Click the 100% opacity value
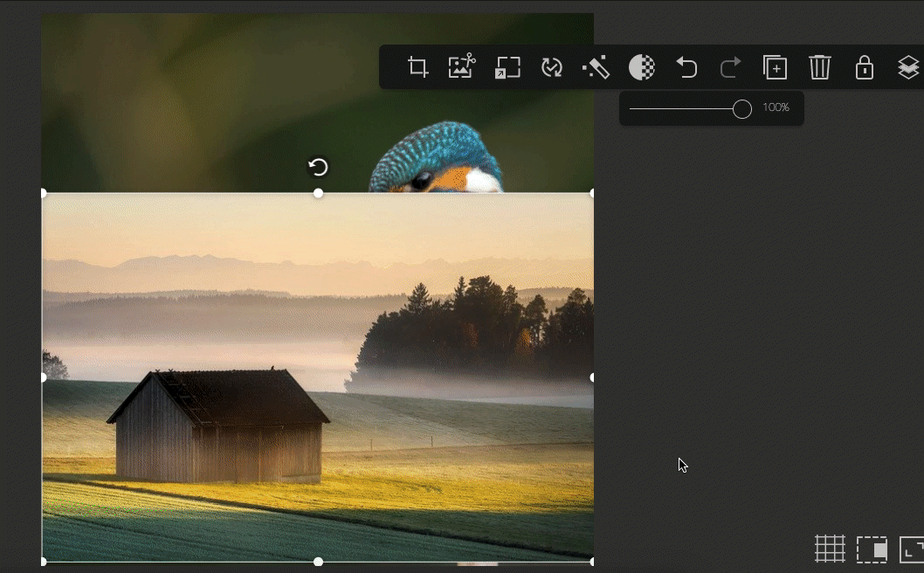 pos(776,108)
